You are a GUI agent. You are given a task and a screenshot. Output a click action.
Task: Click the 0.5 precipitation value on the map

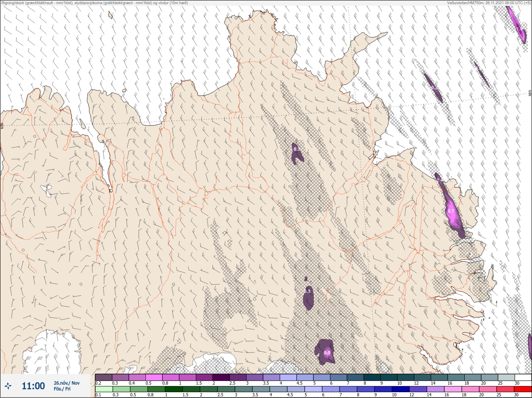[x=327, y=353]
